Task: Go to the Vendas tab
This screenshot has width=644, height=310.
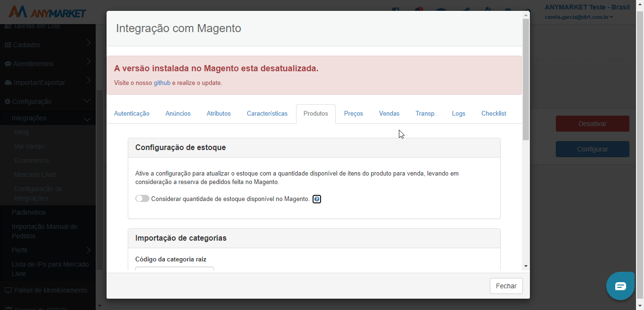Action: point(389,114)
